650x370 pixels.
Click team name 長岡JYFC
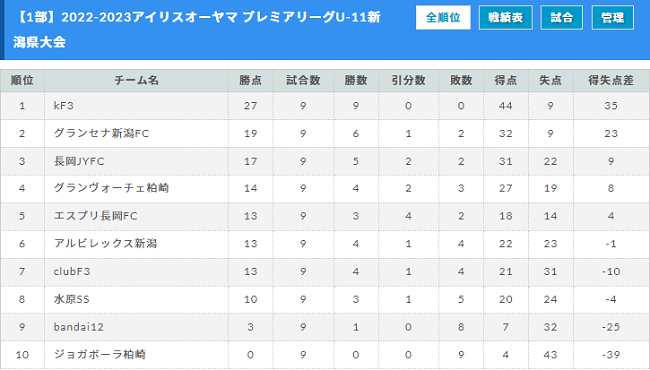pos(79,161)
